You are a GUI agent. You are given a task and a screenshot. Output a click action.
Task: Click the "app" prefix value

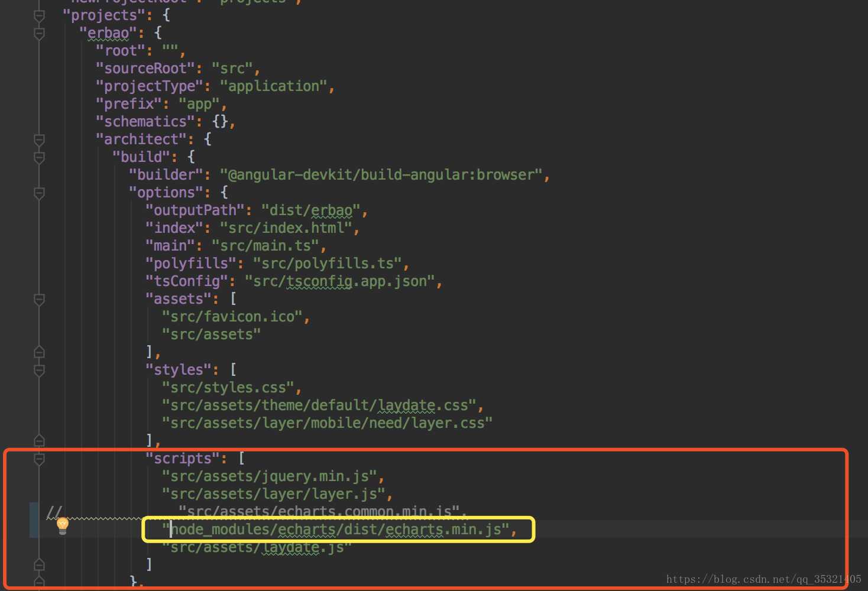[x=199, y=104]
